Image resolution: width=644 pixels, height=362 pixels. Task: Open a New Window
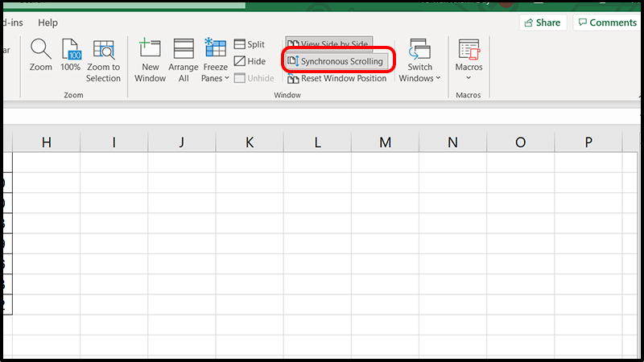pyautogui.click(x=150, y=61)
